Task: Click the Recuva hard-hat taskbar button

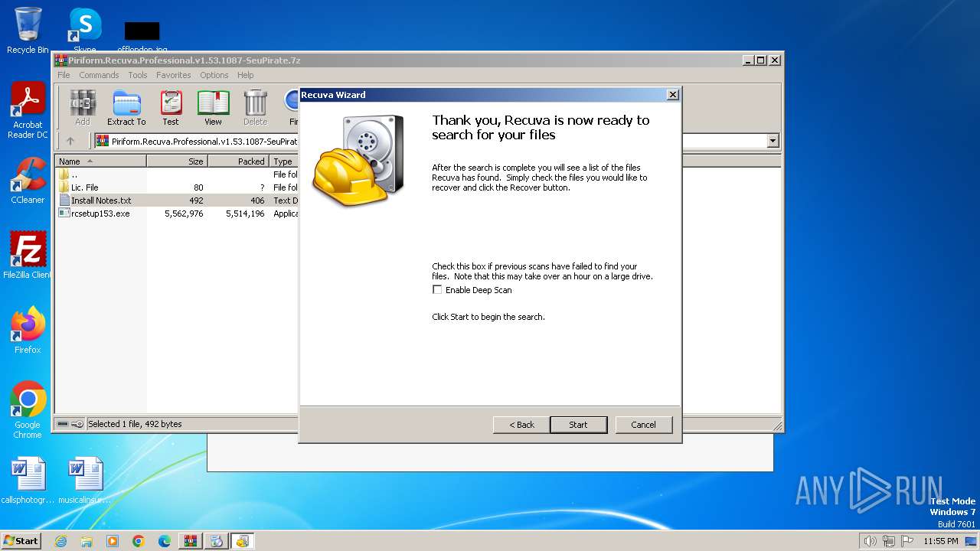Action: click(243, 541)
